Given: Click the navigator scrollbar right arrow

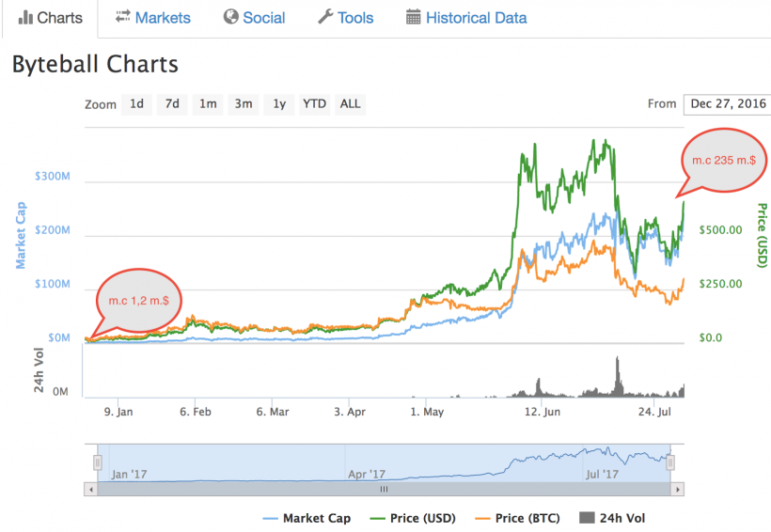Looking at the screenshot, I should tap(677, 490).
